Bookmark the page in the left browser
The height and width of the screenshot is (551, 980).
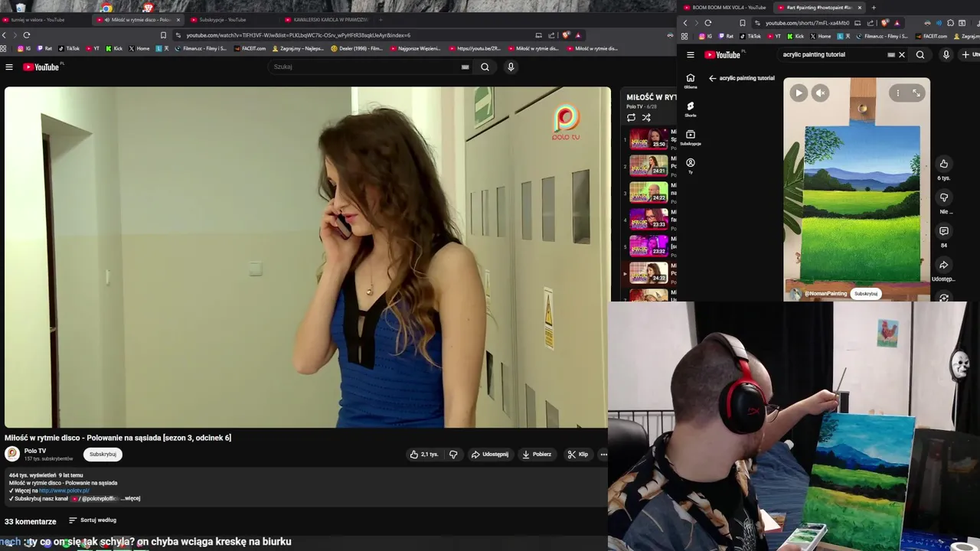(x=163, y=35)
